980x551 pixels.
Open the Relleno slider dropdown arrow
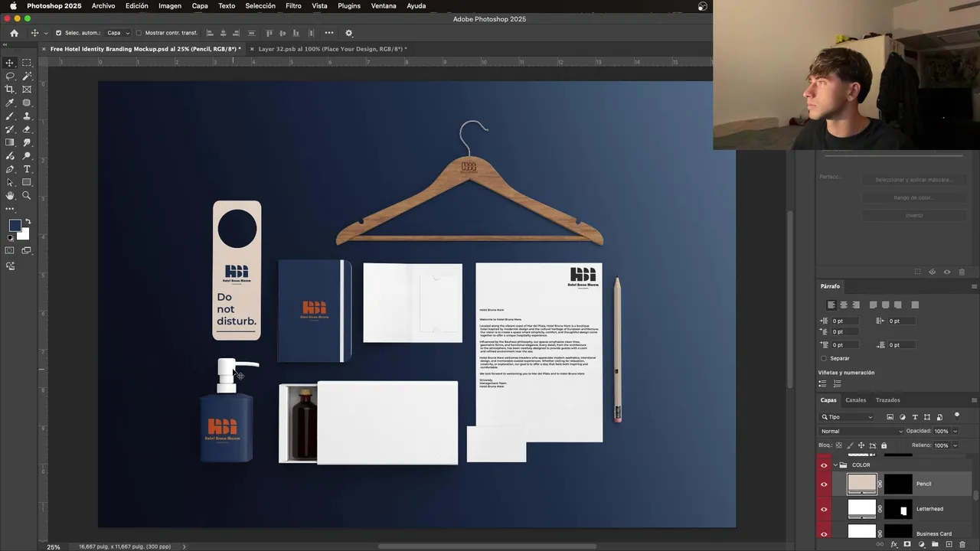(x=955, y=445)
